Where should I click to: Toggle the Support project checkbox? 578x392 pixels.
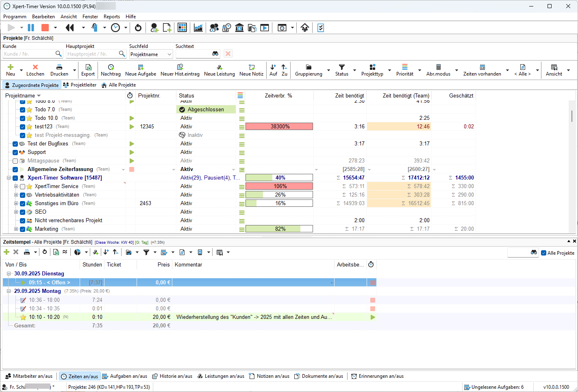[x=15, y=152]
